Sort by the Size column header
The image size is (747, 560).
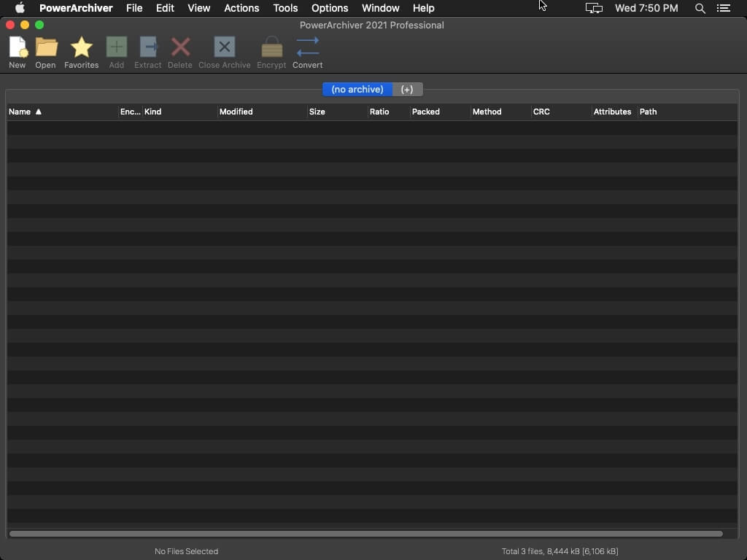coord(337,112)
